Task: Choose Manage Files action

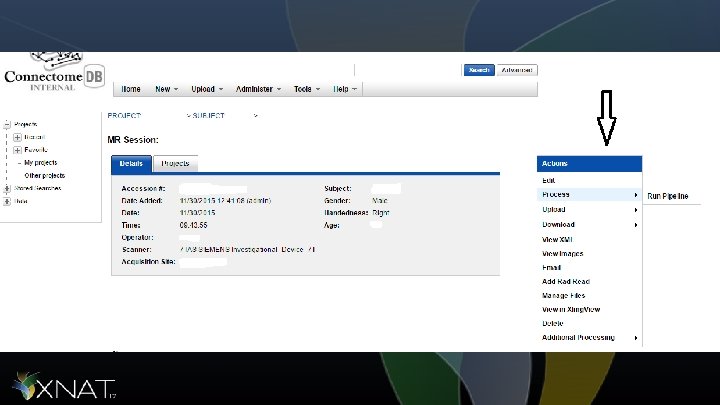Action: (563, 296)
